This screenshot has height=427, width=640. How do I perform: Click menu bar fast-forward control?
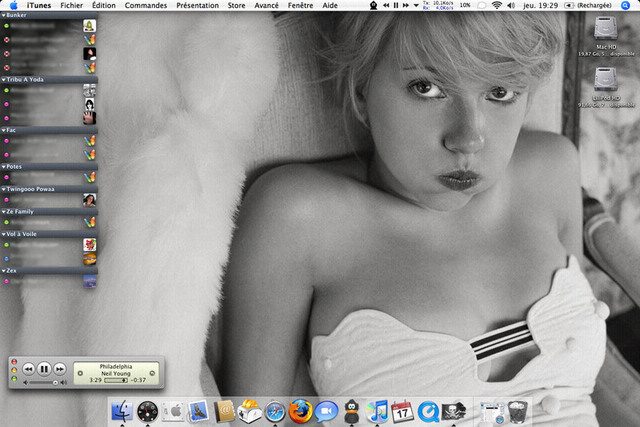tap(405, 5)
